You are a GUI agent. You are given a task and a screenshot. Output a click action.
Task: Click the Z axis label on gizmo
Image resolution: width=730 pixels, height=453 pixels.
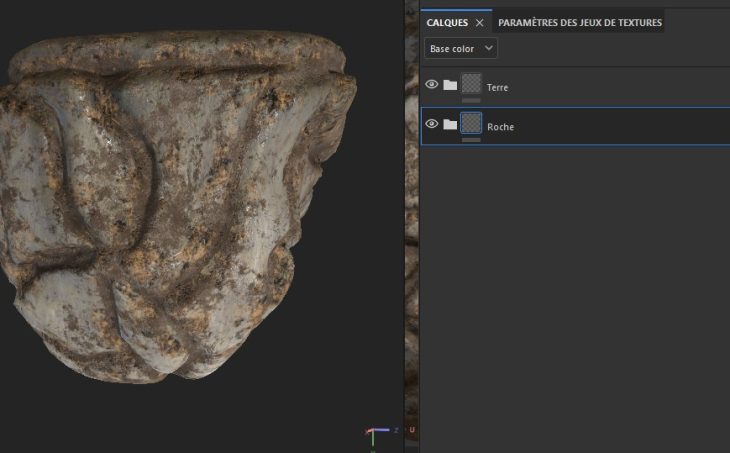click(x=396, y=430)
